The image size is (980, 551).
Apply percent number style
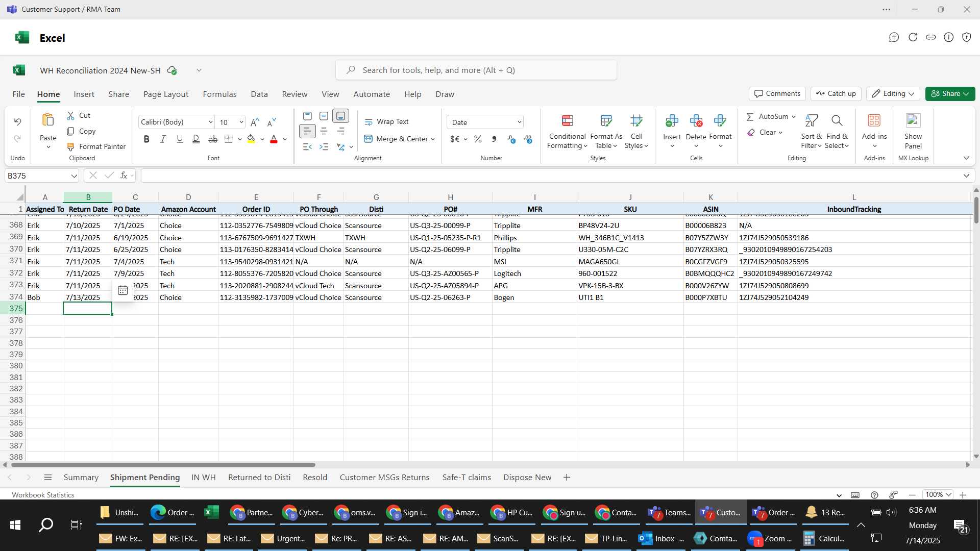click(x=478, y=139)
